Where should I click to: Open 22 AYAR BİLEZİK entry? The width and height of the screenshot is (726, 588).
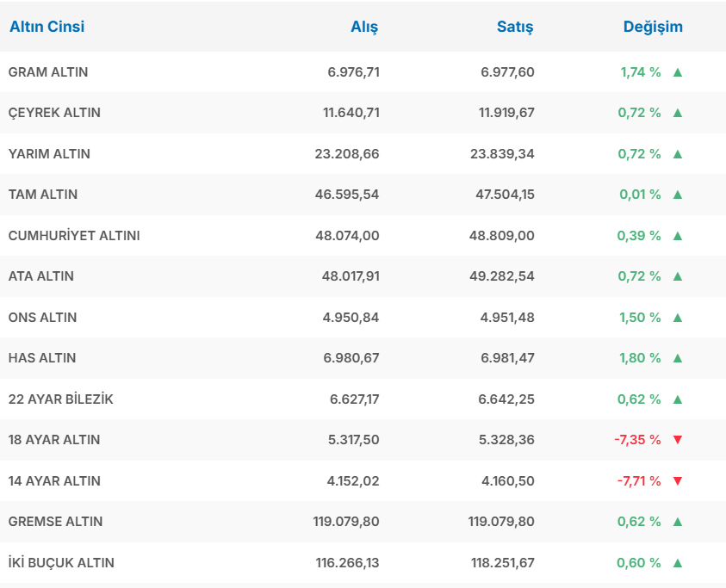pyautogui.click(x=60, y=399)
